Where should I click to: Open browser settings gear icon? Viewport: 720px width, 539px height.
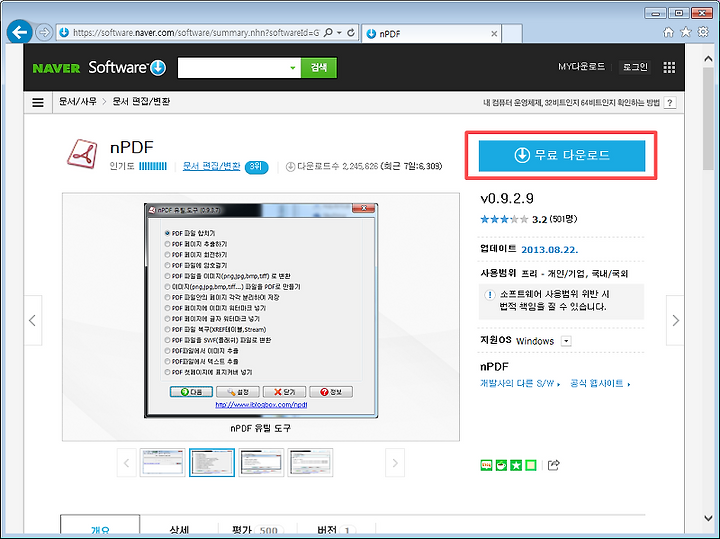[x=703, y=32]
